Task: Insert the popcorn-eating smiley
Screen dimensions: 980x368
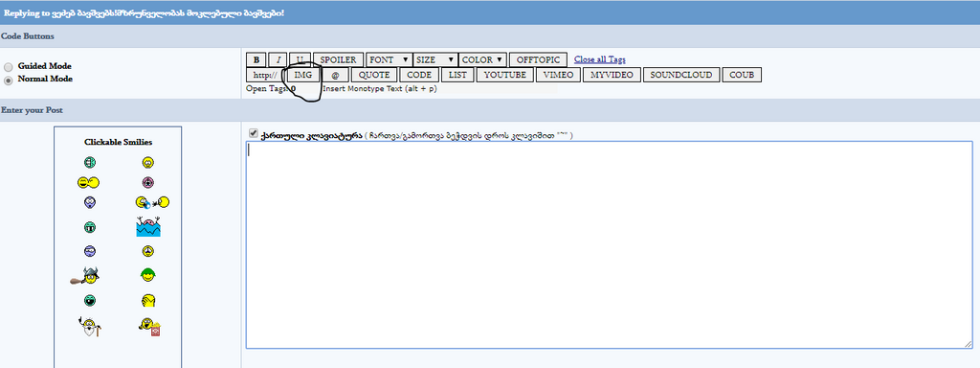Action: (149, 326)
